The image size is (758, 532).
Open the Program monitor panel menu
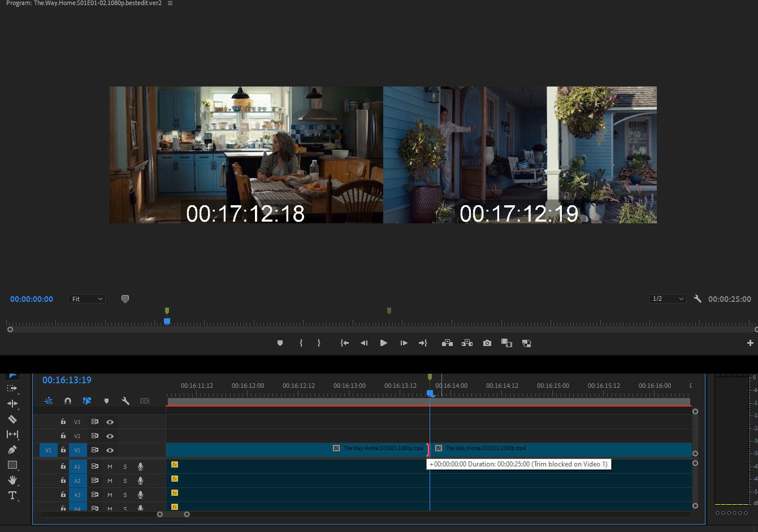[170, 3]
